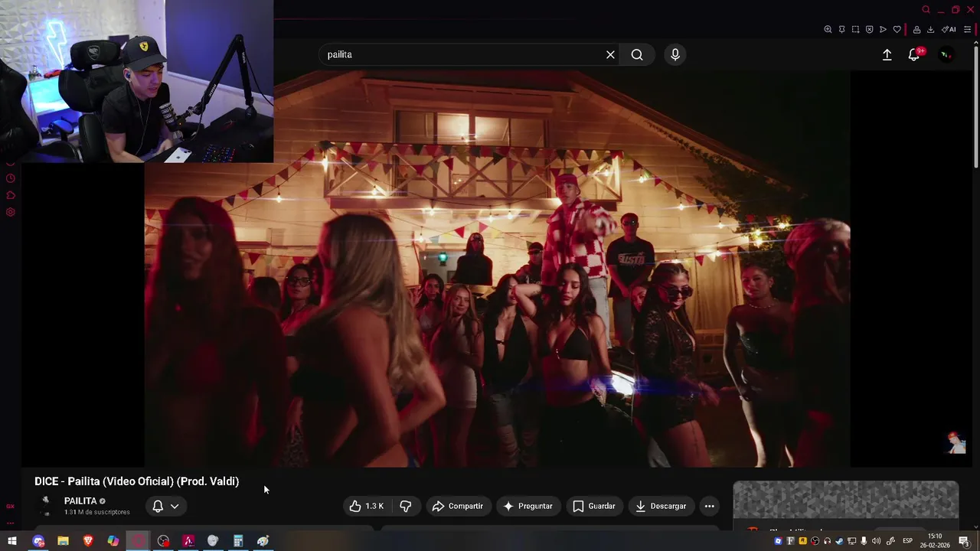Switch to Opera GX taskbar button
This screenshot has width=980, height=551.
138,541
